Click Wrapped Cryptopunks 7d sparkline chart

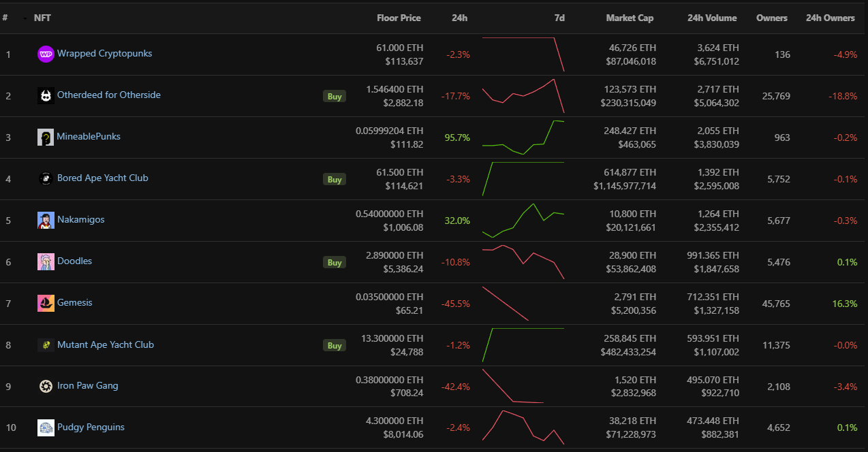click(x=523, y=54)
